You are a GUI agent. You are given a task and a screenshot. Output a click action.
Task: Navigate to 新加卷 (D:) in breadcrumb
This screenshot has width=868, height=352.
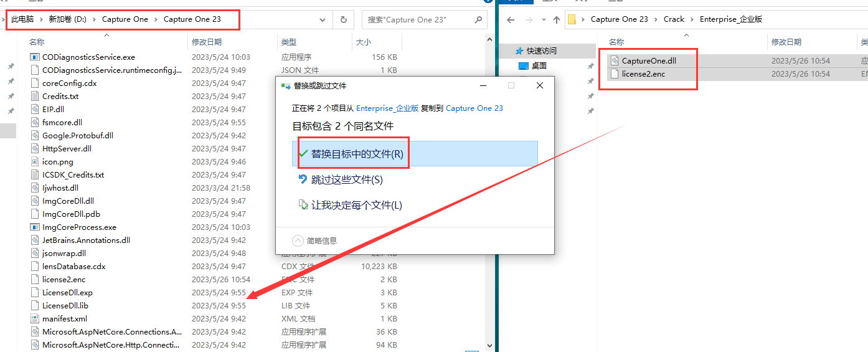click(x=68, y=19)
